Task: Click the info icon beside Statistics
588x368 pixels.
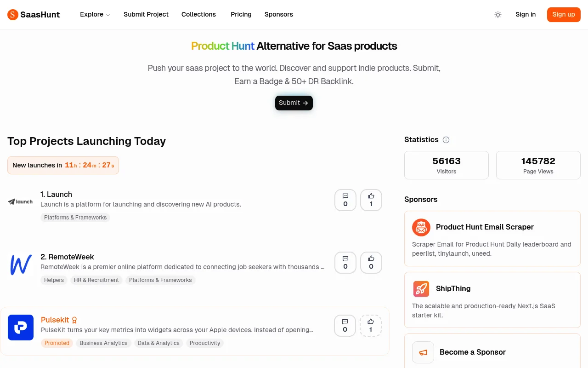Action: [x=446, y=140]
